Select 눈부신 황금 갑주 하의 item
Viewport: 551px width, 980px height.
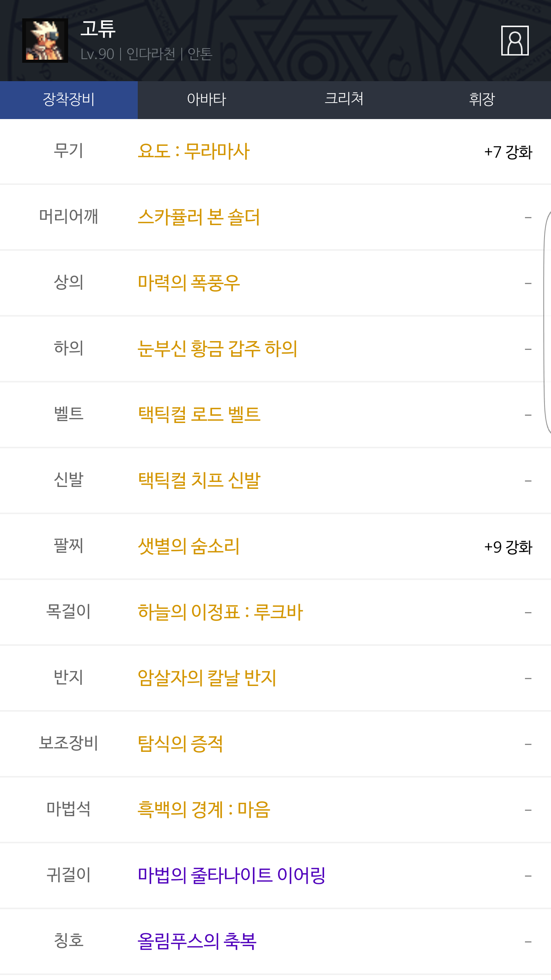(x=217, y=349)
